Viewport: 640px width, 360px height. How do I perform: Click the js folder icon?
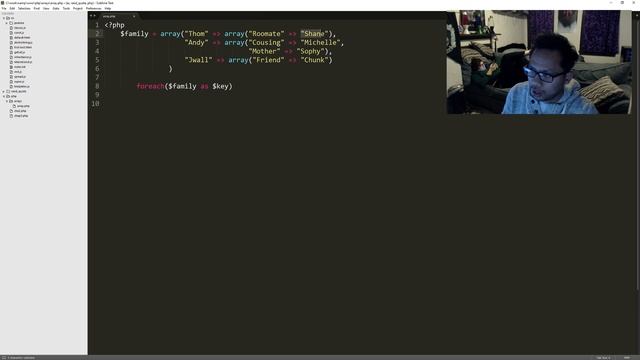(8, 18)
